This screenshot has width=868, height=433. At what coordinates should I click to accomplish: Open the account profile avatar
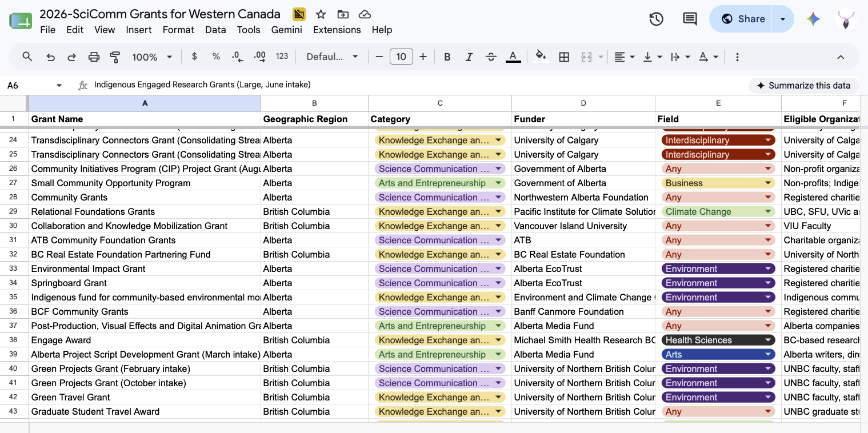(846, 19)
